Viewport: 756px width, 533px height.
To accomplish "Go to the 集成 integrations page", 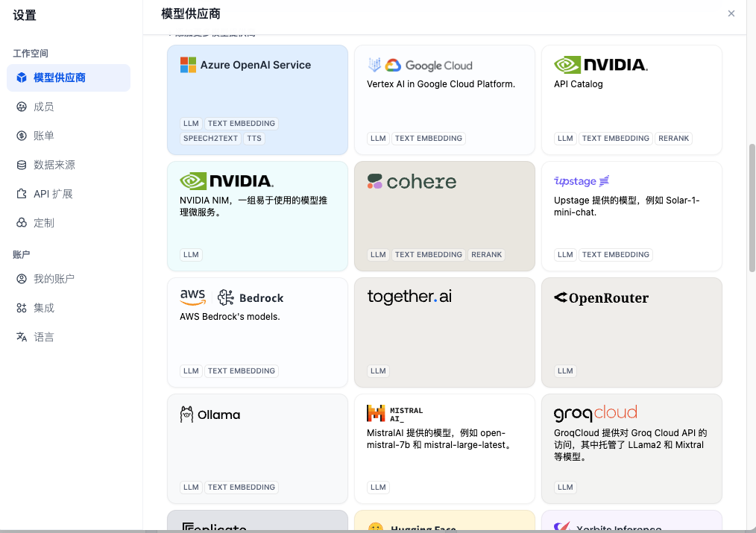I will click(43, 308).
